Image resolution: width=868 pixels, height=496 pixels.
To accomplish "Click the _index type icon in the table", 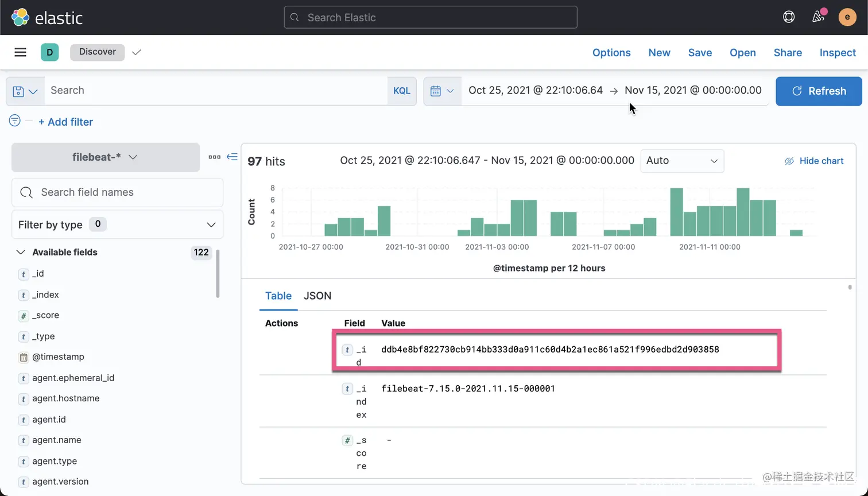I will 347,389.
